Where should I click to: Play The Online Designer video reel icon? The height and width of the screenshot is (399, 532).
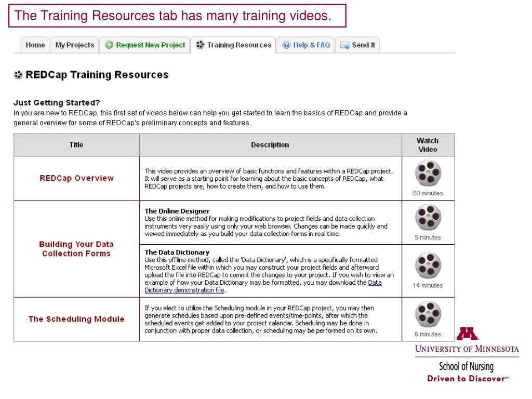428,218
